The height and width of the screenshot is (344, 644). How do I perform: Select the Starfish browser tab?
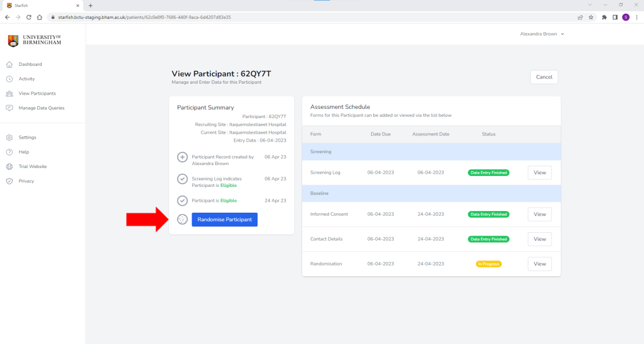(40, 5)
